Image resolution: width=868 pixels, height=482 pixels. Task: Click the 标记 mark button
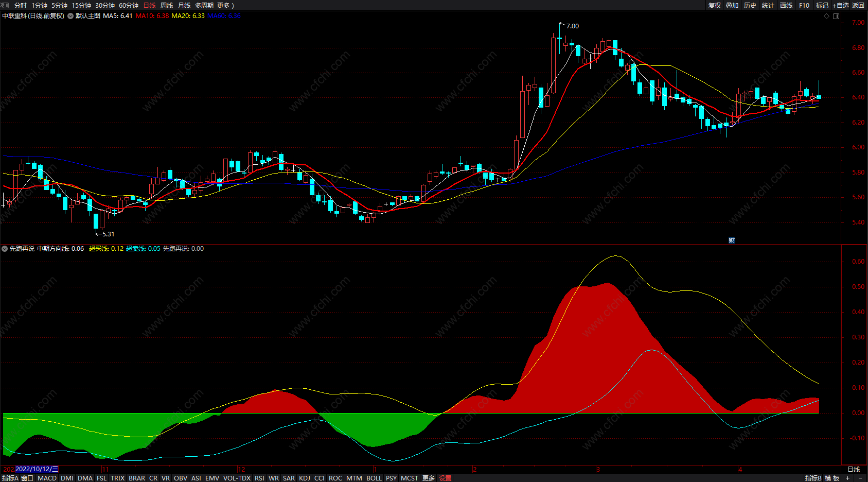pyautogui.click(x=822, y=5)
